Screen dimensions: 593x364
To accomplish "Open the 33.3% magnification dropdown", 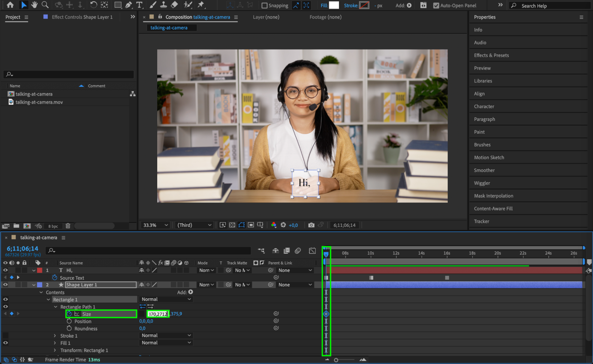I will [x=155, y=225].
